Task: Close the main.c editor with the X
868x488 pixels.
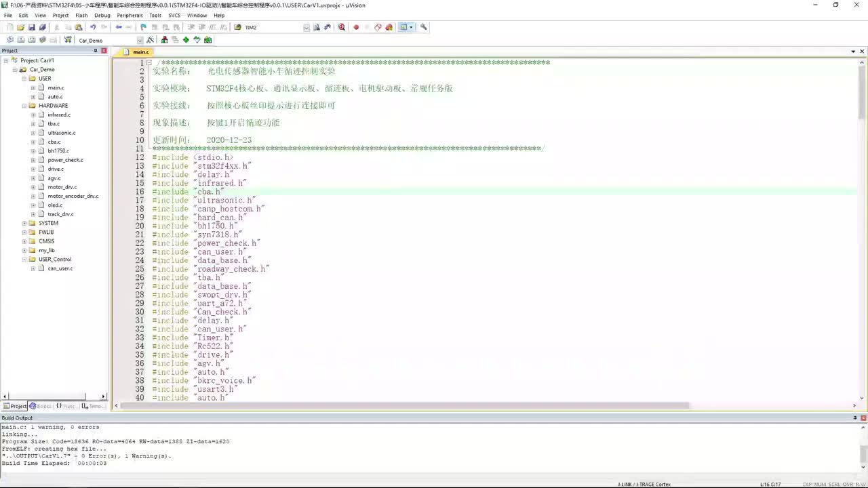Action: [862, 52]
